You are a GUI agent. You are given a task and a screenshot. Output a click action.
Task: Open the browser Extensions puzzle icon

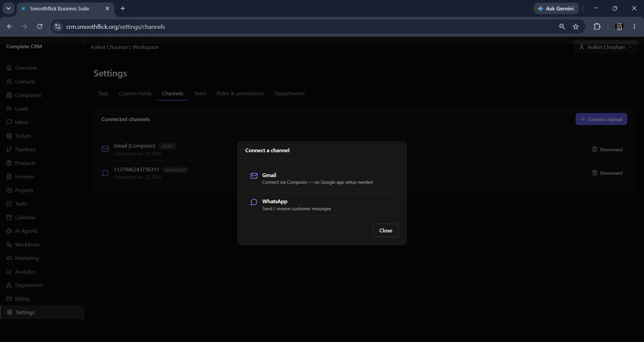(x=597, y=26)
